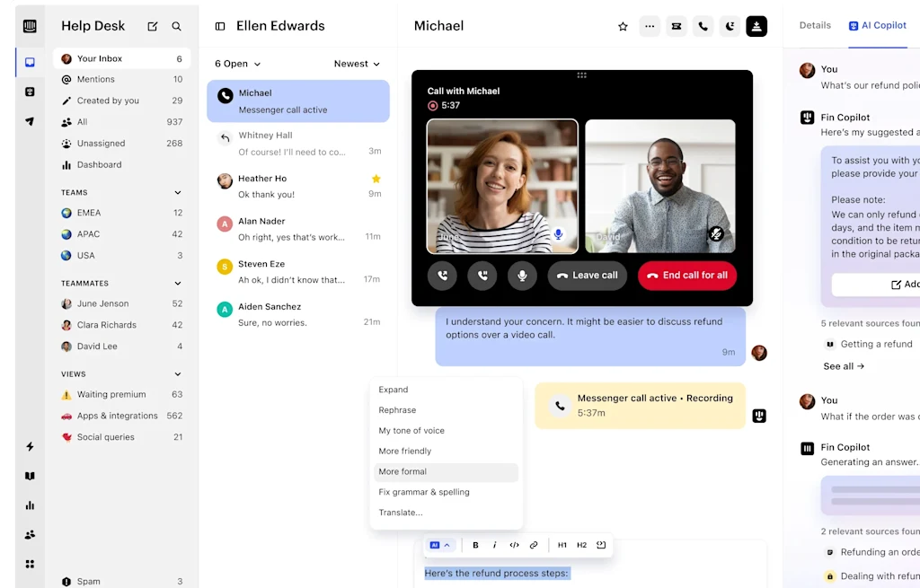
Task: Choose Fix grammar & spelling
Action: point(446,493)
